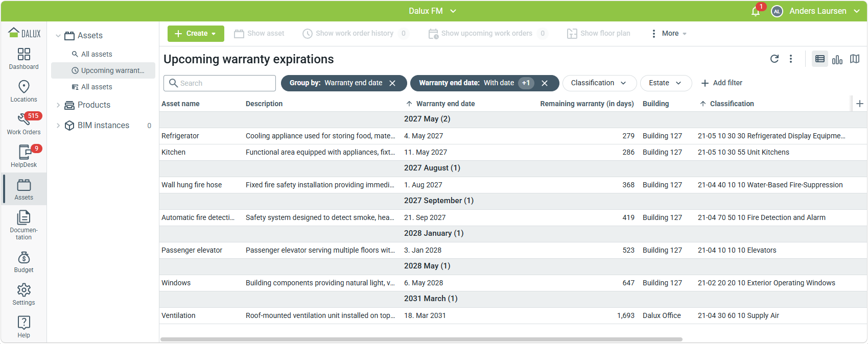Viewport: 868px width, 344px height.
Task: Open HelpDesk in the sidebar
Action: 24,157
